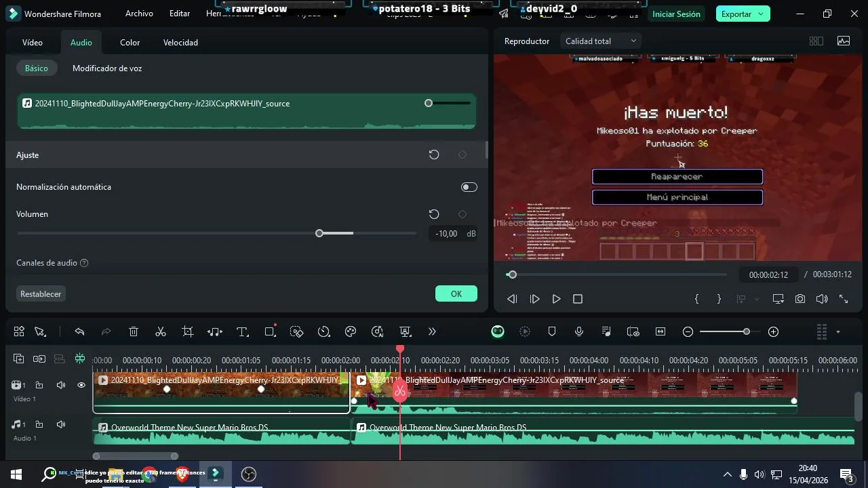Toggle the Ajuste keyframe diamond
The width and height of the screenshot is (868, 488).
[462, 155]
